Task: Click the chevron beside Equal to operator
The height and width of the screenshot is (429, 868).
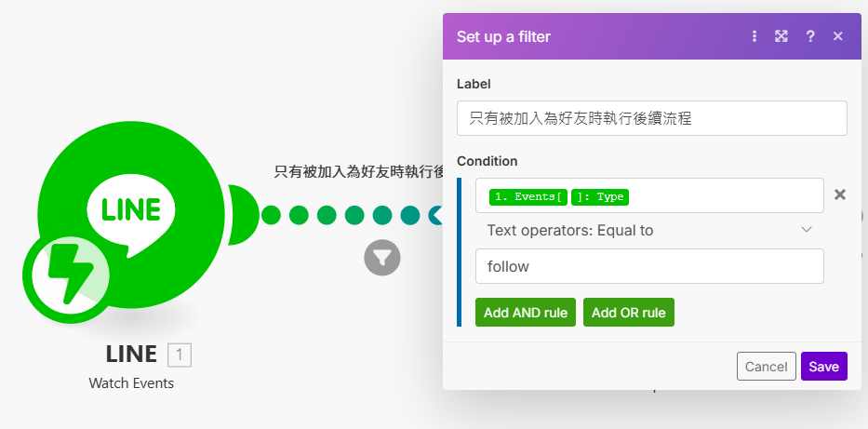Action: 807,230
